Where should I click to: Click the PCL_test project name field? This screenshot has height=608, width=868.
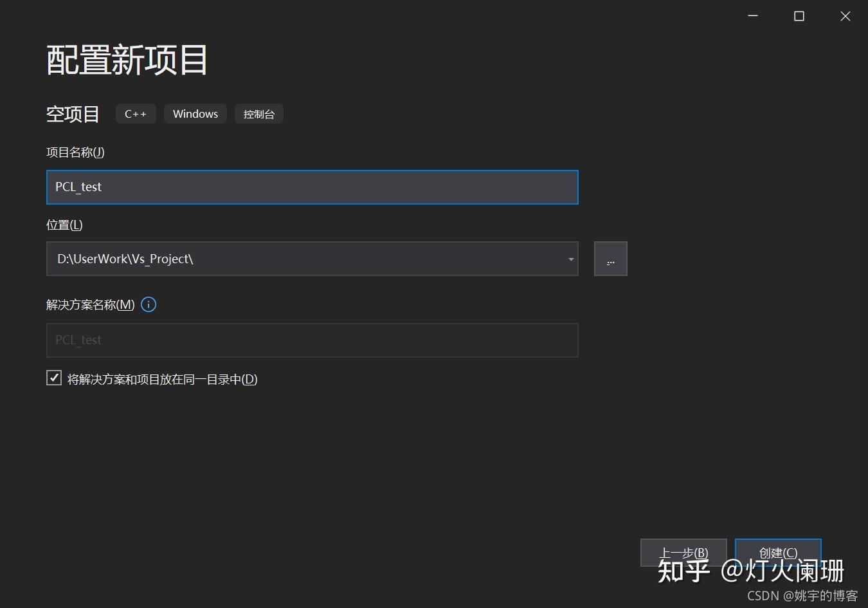point(312,187)
